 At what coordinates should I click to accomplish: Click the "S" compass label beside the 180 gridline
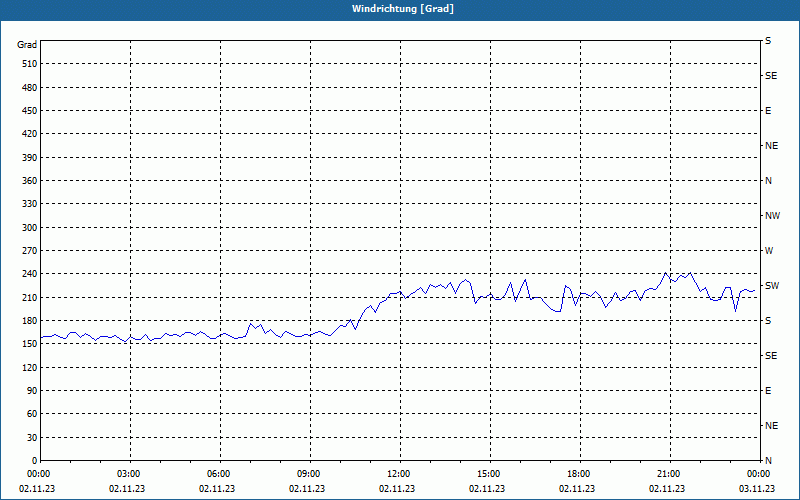[x=768, y=321]
